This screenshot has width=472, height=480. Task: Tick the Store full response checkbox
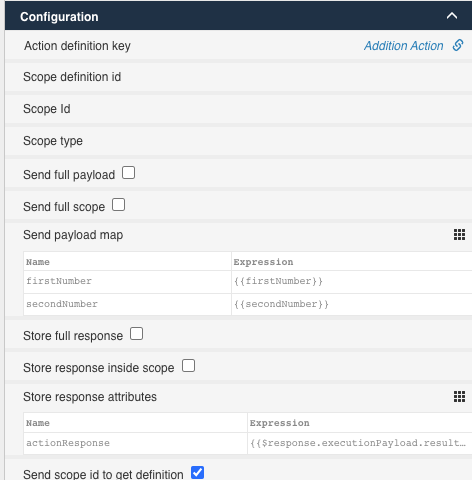[x=136, y=334]
